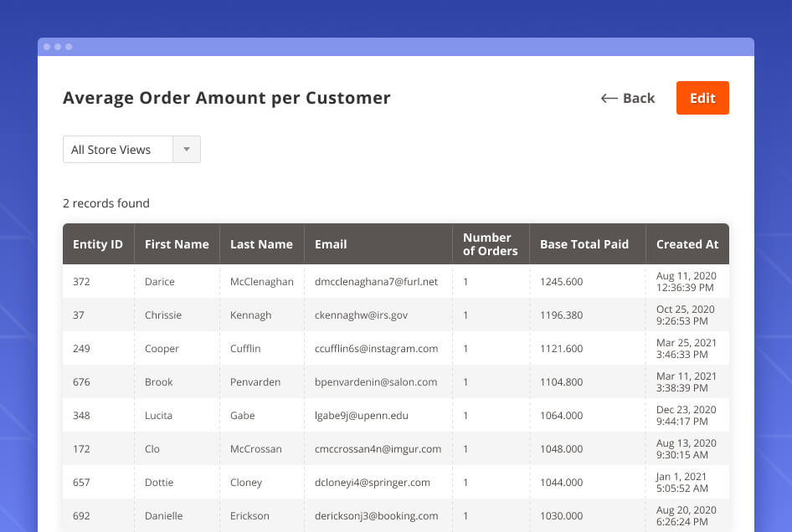Image resolution: width=792 pixels, height=532 pixels.
Task: Sort table by Email column header
Action: click(x=331, y=244)
